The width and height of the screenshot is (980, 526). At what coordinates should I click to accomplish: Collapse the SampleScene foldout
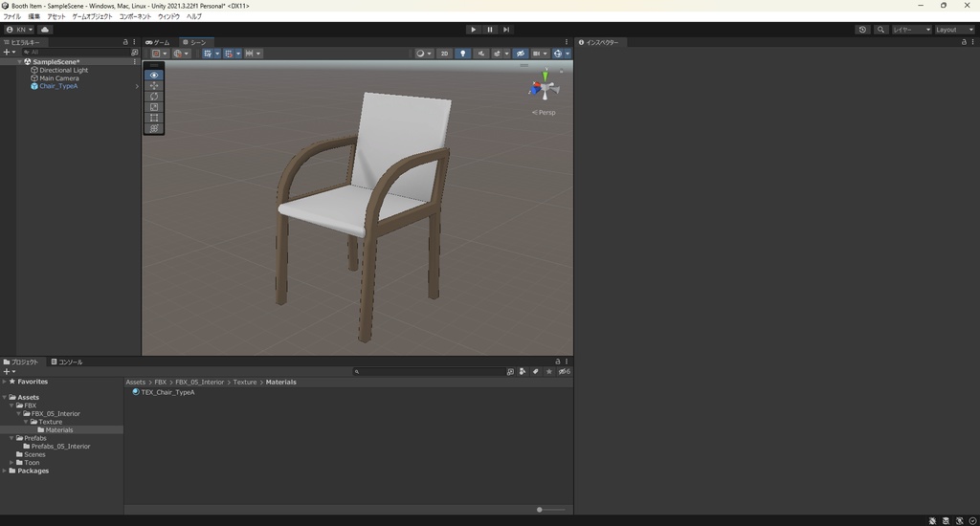19,62
